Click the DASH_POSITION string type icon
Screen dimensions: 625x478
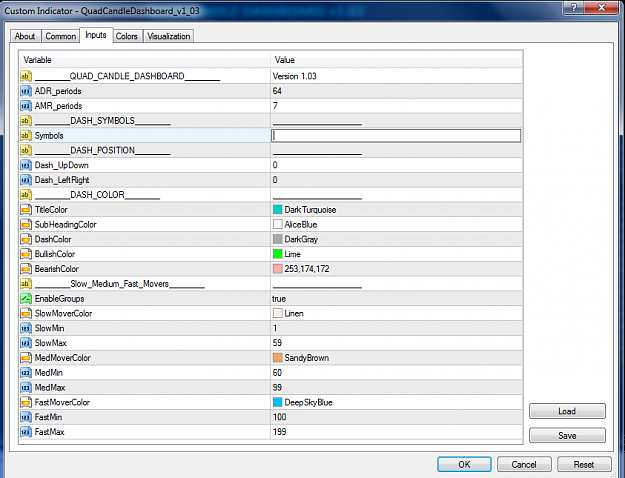(26, 150)
